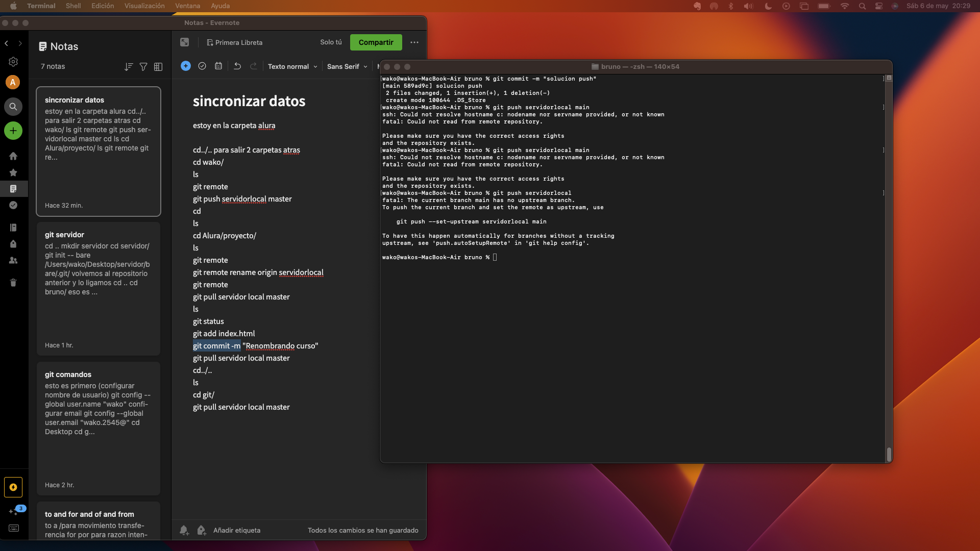Open the blue Insert plus button in editor toolbar
The height and width of the screenshot is (551, 980).
[x=186, y=66]
